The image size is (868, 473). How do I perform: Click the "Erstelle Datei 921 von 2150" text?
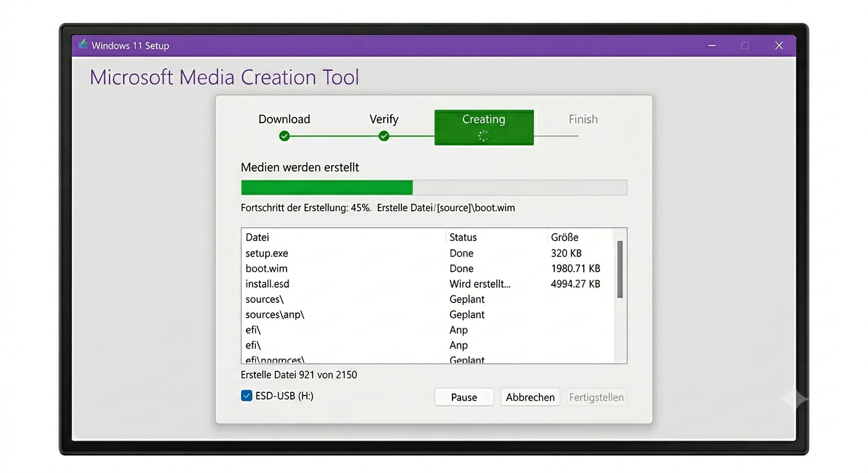pyautogui.click(x=299, y=374)
